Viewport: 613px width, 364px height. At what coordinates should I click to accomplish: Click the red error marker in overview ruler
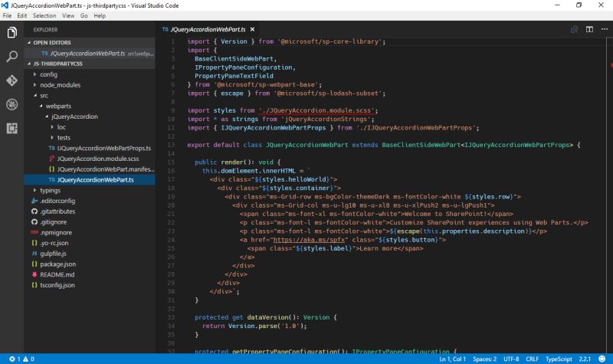point(611,65)
